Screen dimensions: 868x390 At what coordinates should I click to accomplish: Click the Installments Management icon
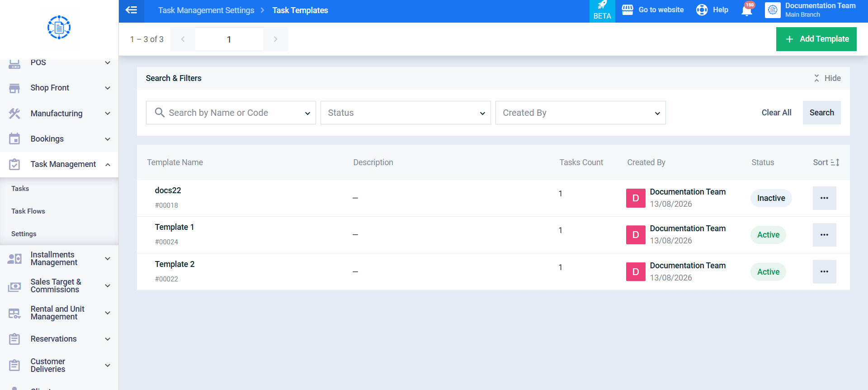coord(14,259)
